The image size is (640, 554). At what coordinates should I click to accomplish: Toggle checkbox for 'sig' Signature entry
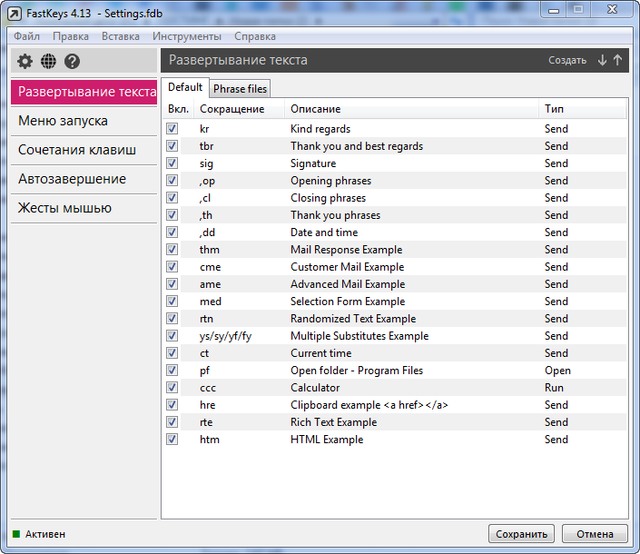(172, 163)
